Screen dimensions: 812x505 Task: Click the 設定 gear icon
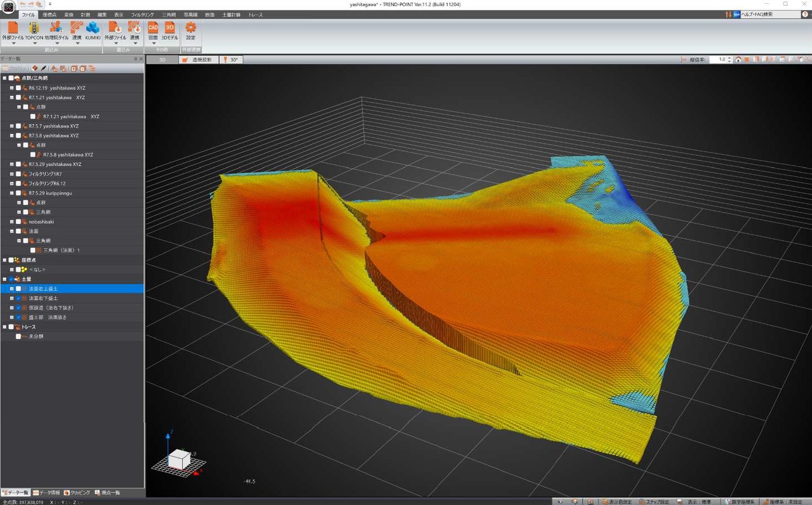pyautogui.click(x=191, y=28)
